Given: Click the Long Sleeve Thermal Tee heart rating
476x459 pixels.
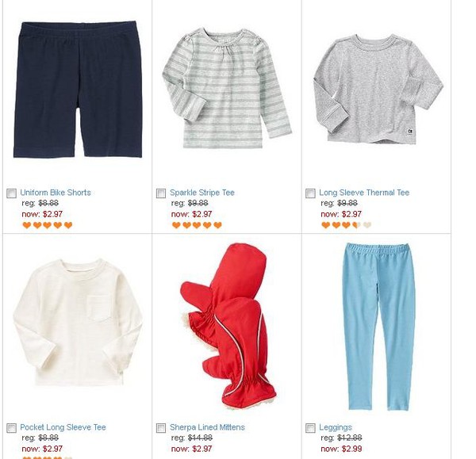Looking at the screenshot, I should (347, 225).
